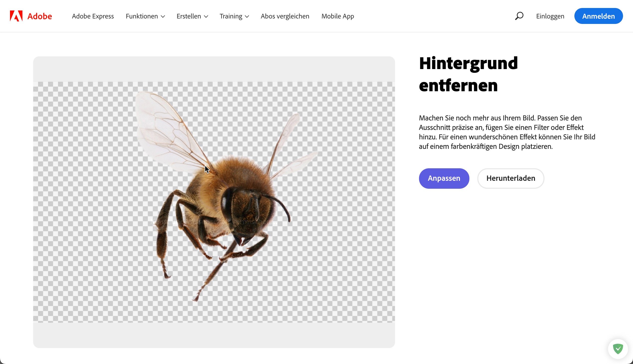Expand the Erstellen dropdown menu

point(189,16)
